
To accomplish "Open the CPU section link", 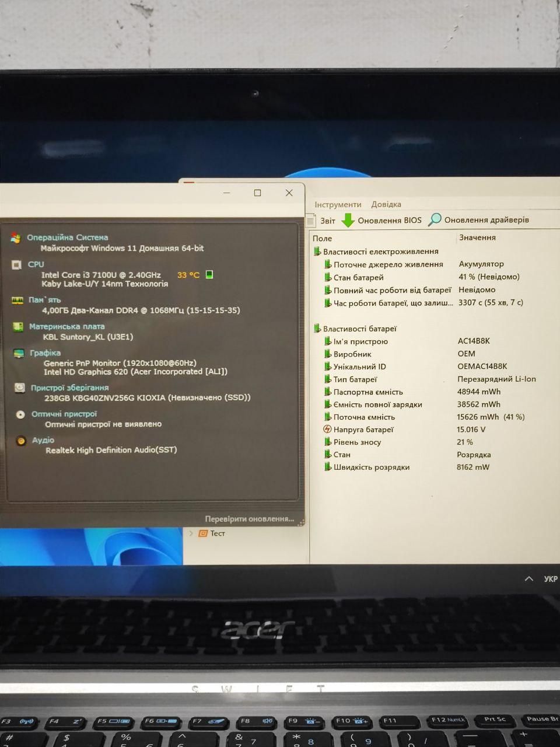I will click(x=36, y=264).
